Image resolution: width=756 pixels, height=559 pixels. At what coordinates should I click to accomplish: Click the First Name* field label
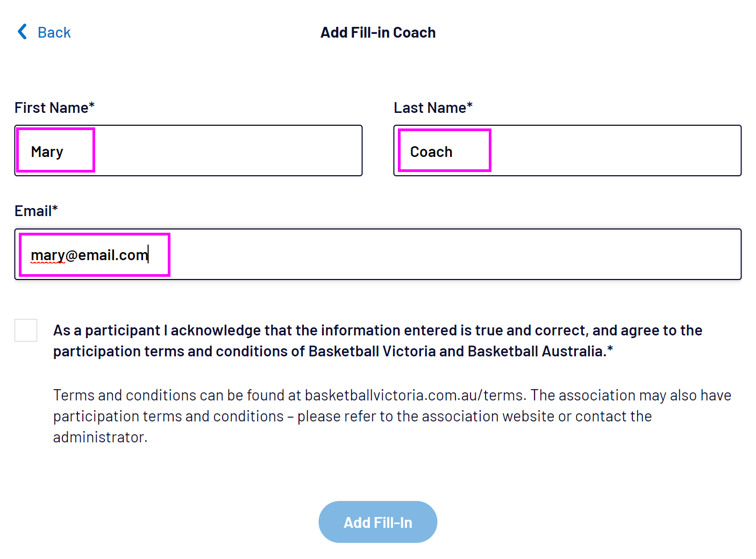(x=54, y=108)
